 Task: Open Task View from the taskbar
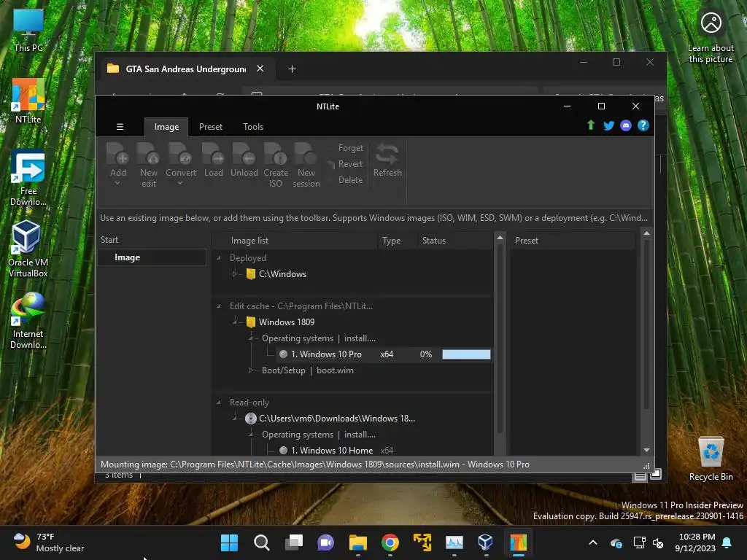coord(293,542)
